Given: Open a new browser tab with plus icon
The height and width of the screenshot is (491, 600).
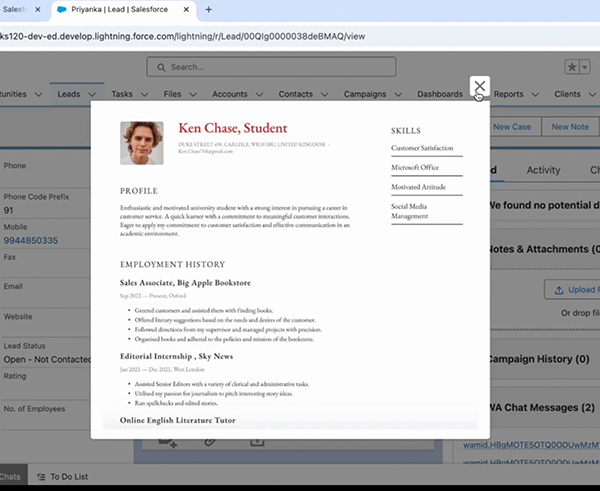Looking at the screenshot, I should [209, 9].
